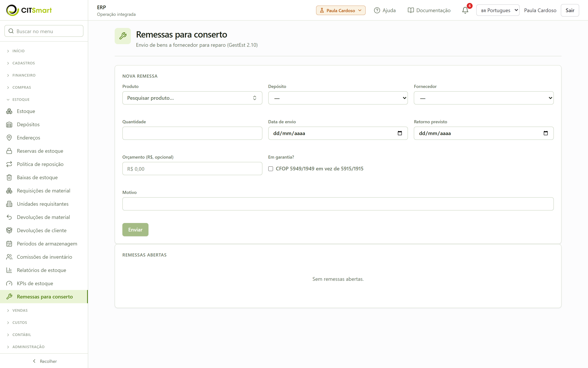
Task: Open the Fornecedor dropdown
Action: (483, 98)
